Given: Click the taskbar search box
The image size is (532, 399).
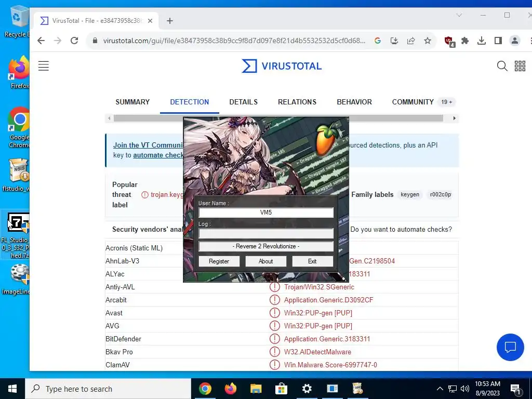Looking at the screenshot, I should [x=108, y=389].
